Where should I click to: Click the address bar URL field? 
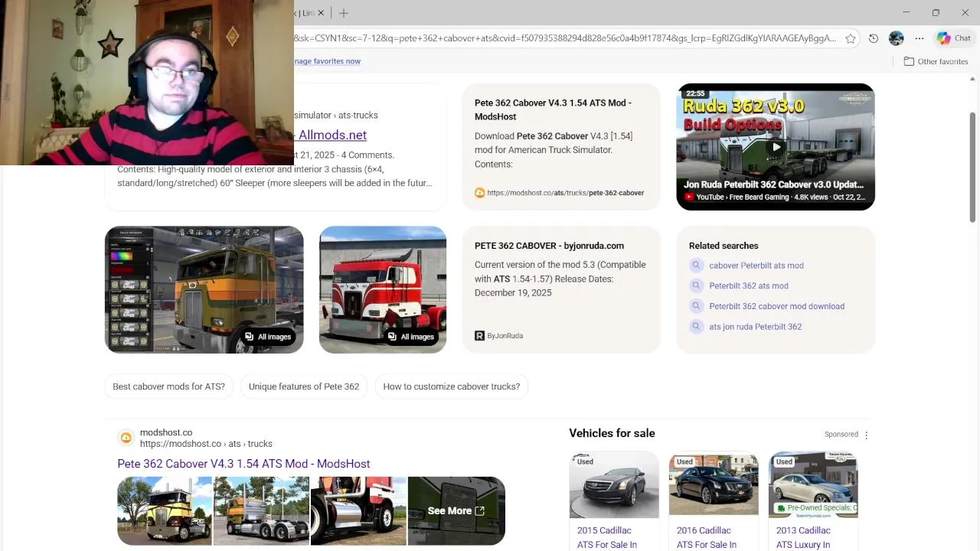coord(565,38)
